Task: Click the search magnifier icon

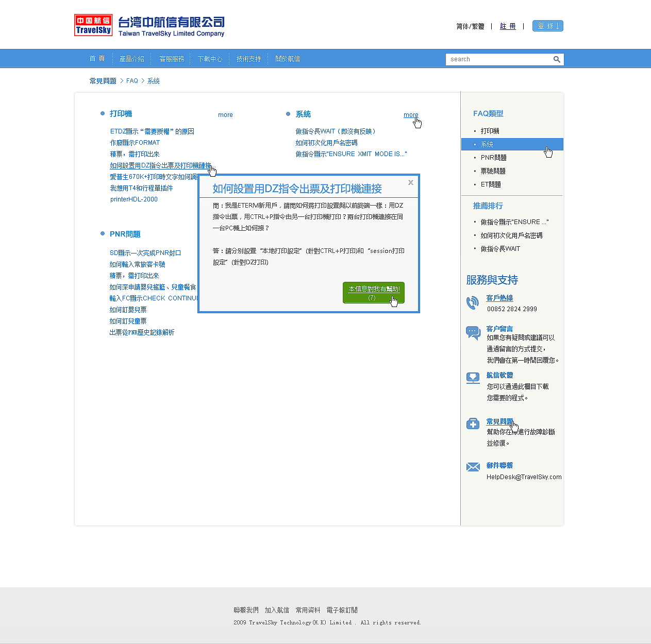Action: (557, 59)
